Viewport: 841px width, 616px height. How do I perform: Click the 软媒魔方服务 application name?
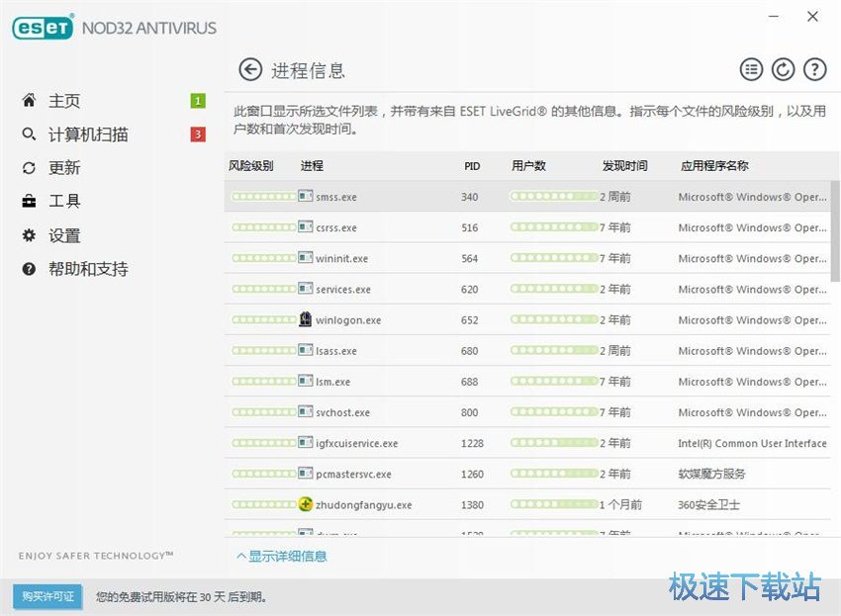711,474
